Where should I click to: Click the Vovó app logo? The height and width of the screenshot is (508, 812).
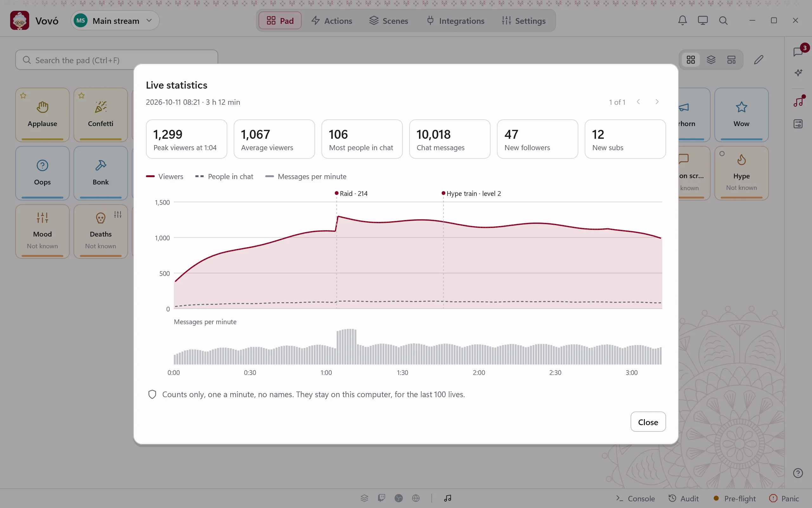point(19,21)
